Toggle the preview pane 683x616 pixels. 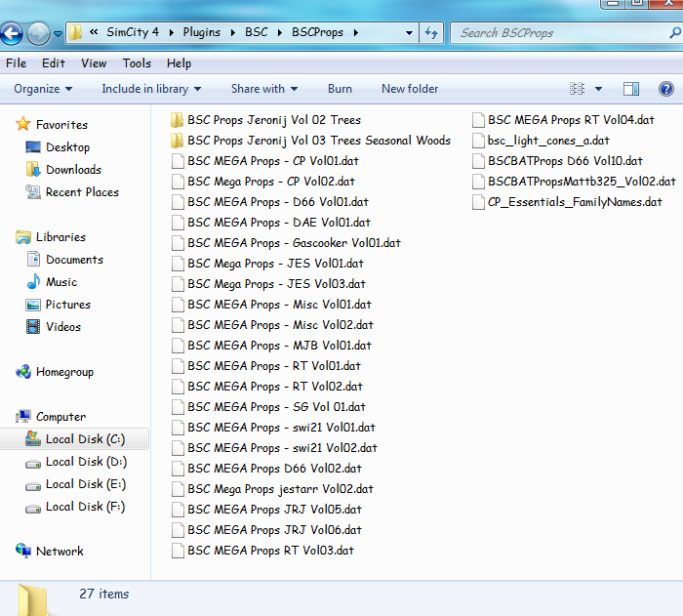[630, 89]
